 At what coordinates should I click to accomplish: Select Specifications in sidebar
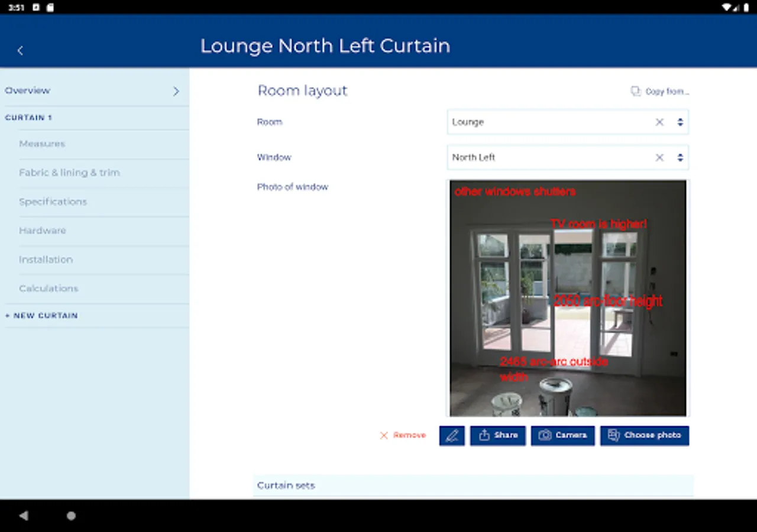[x=53, y=202]
